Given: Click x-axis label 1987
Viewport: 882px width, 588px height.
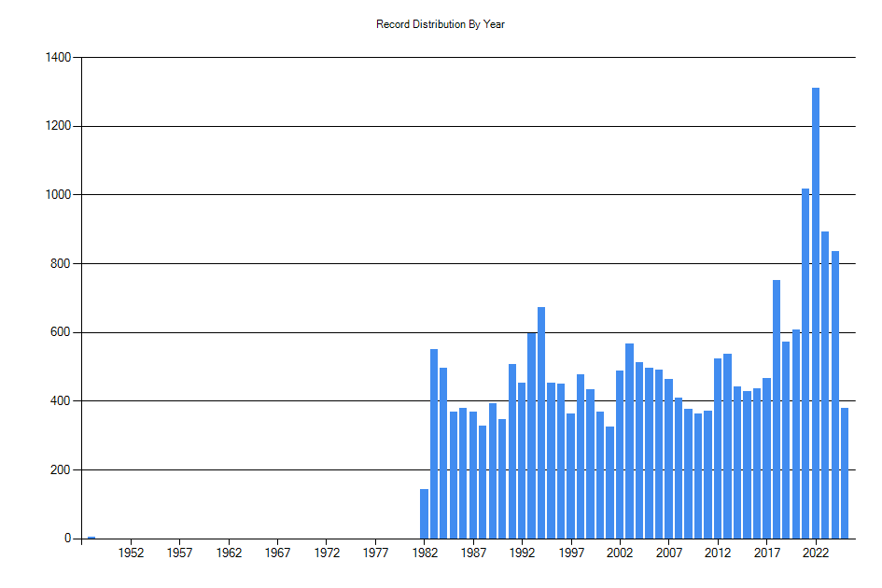Looking at the screenshot, I should [473, 553].
